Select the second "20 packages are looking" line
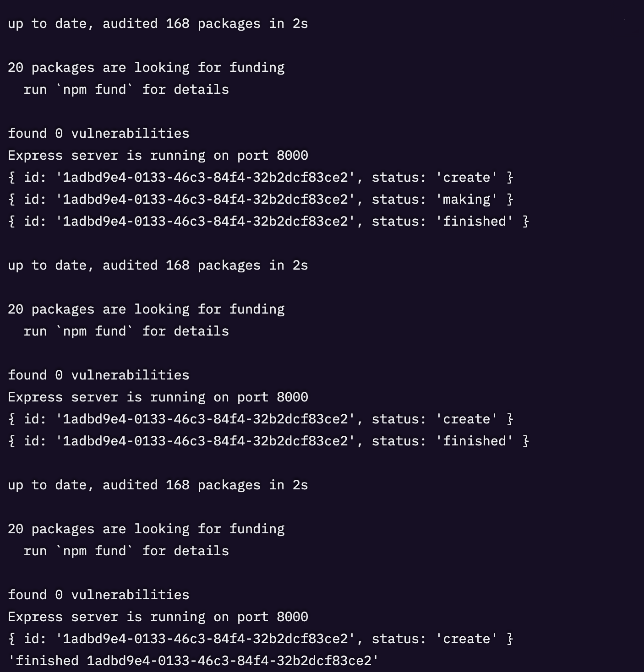This screenshot has width=644, height=672. 146,309
